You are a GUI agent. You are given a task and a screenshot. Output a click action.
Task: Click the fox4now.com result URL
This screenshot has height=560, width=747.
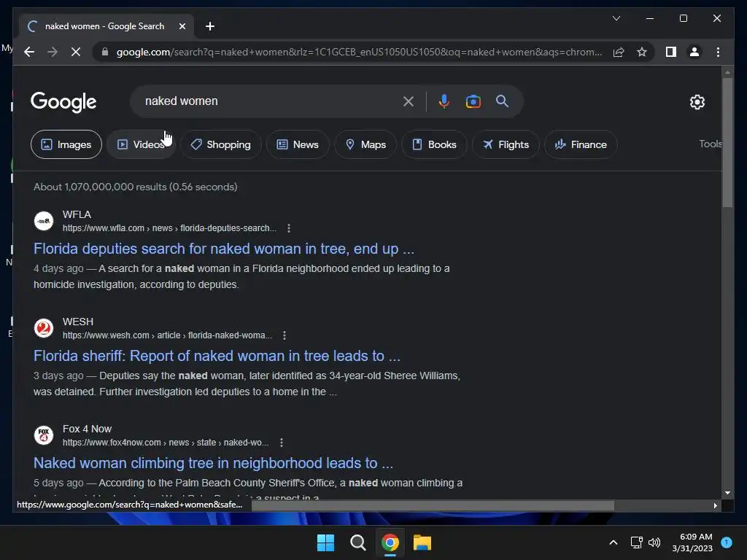pos(166,443)
